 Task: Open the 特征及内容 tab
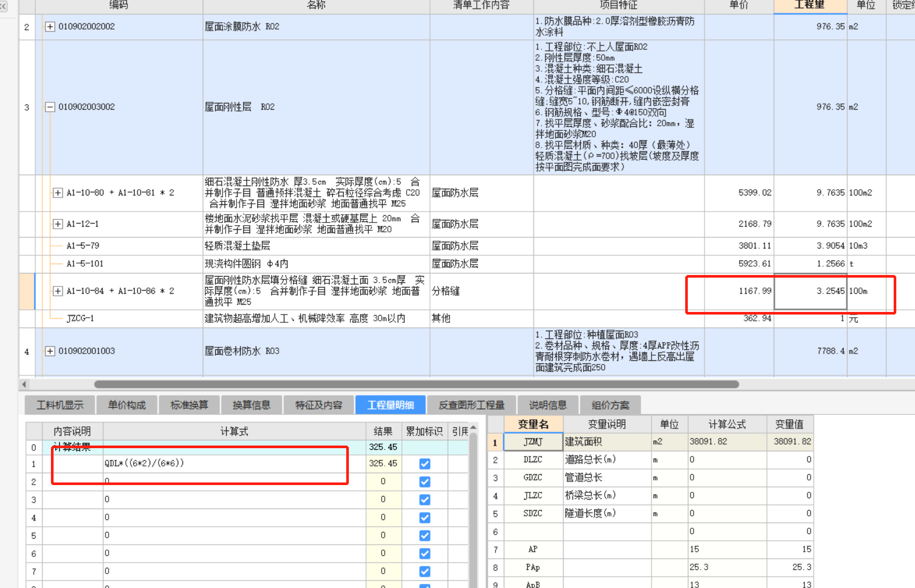[x=319, y=405]
